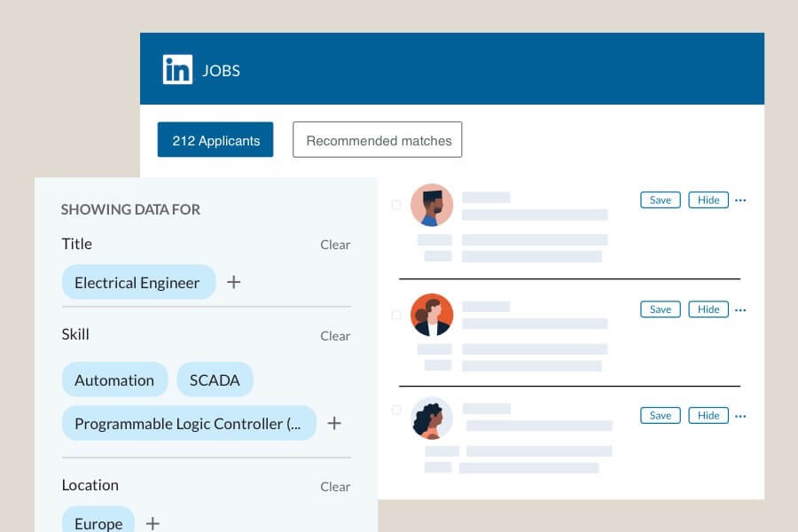Screen dimensions: 798x532
Task: Expand truncated Programmable Logic Controller chip
Action: [x=189, y=423]
